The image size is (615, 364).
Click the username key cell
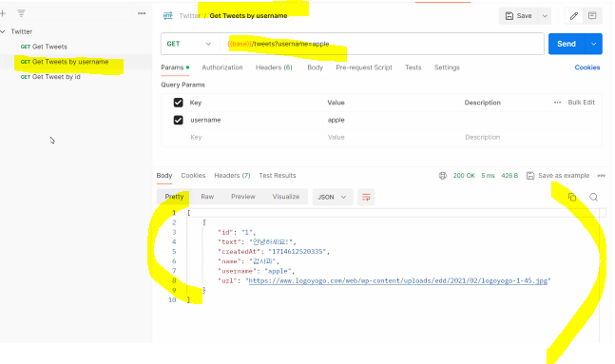click(x=254, y=120)
